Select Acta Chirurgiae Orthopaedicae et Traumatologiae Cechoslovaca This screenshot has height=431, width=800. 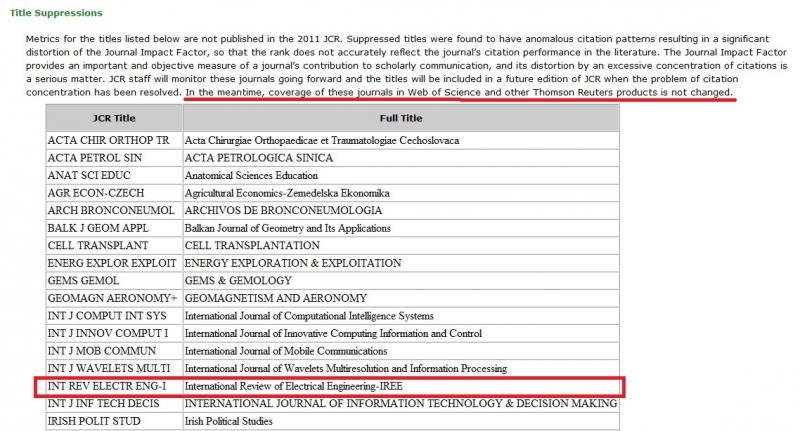pyautogui.click(x=322, y=140)
